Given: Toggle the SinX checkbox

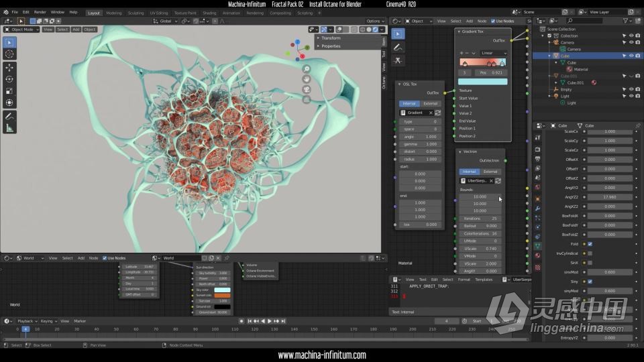Looking at the screenshot, I should (590, 263).
